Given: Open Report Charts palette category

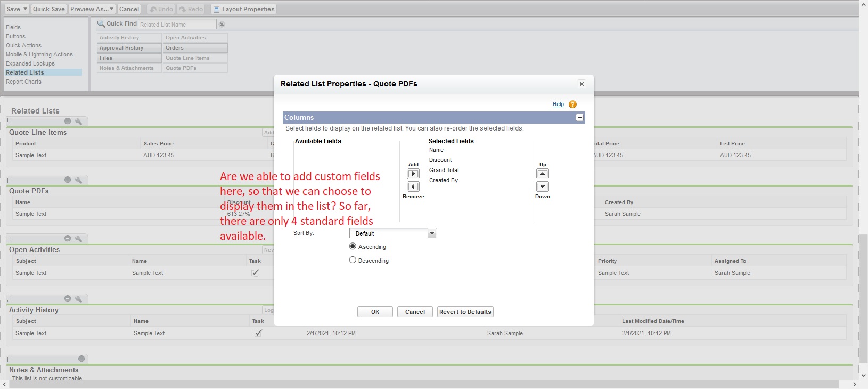Looking at the screenshot, I should [x=23, y=82].
